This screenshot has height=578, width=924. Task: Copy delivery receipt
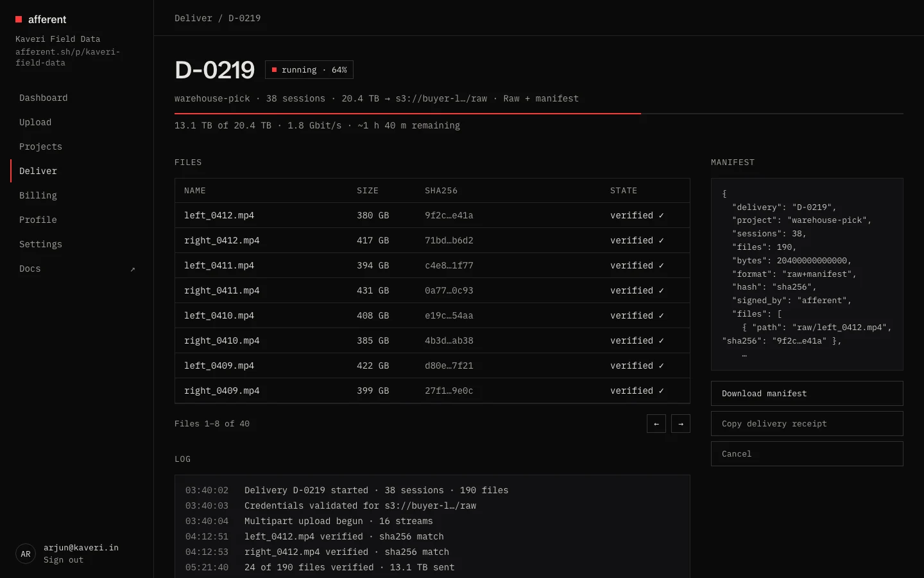coord(807,424)
